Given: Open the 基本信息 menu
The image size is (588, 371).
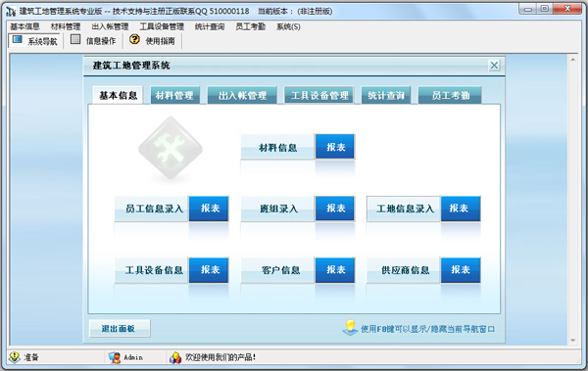Looking at the screenshot, I should click(x=24, y=26).
